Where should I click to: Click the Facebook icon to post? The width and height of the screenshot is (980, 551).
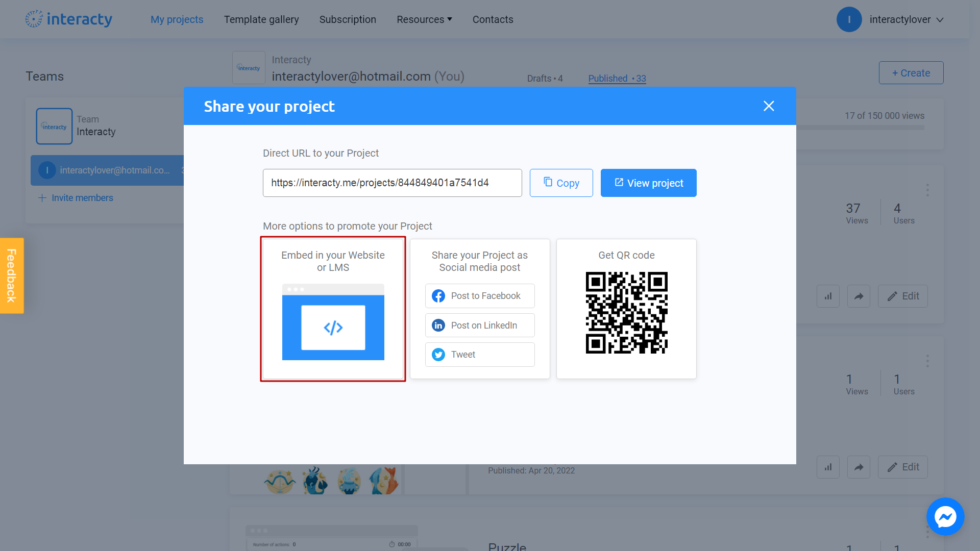437,296
